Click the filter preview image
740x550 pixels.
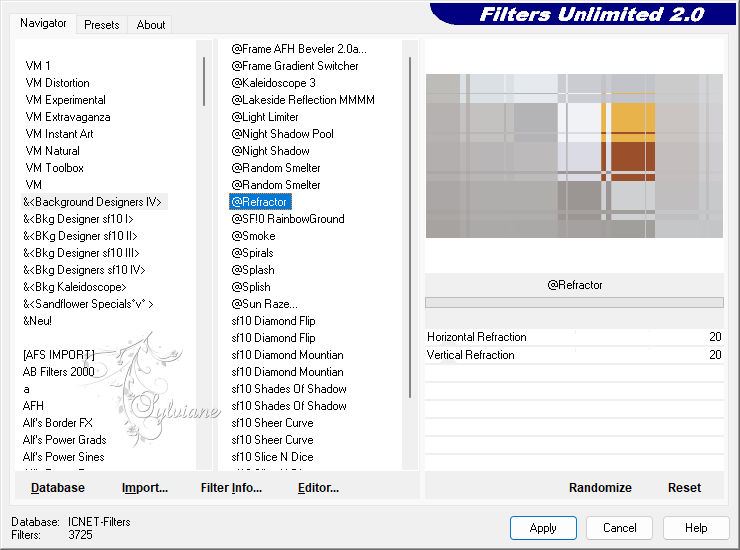(574, 156)
